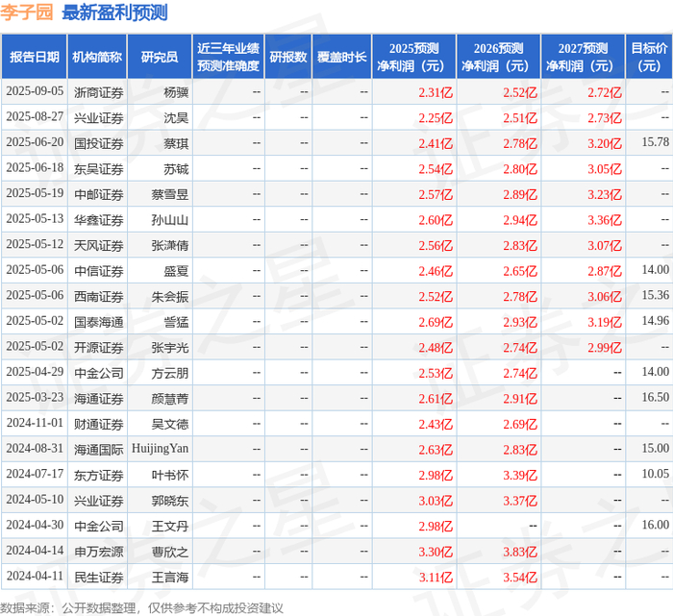Click researcher 叶书怀
Viewport: 673px width, 616px height.
(x=170, y=476)
